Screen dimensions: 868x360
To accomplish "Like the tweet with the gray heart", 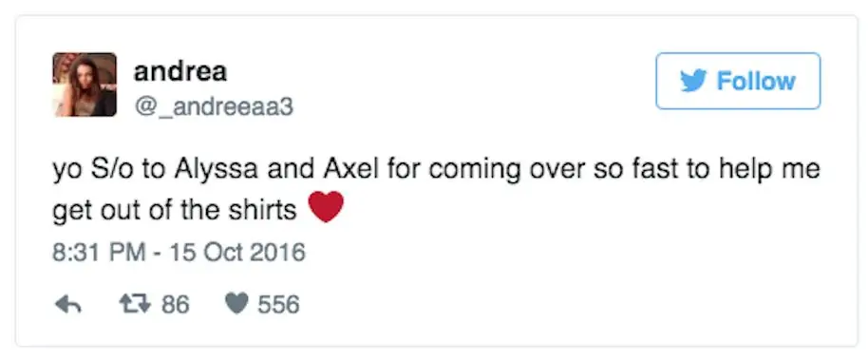I will 236,304.
